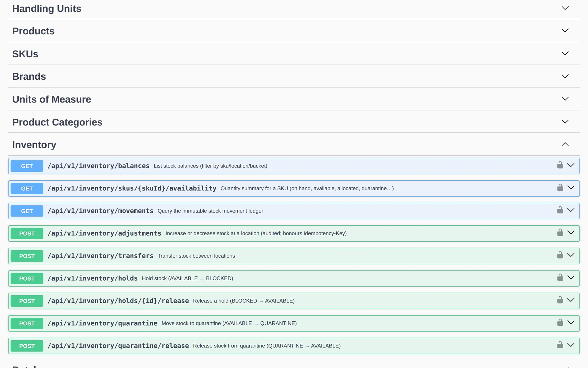Screen dimensions: 588x368
Task: Open the POST button for inventory/adjustments
Action: pyautogui.click(x=27, y=233)
